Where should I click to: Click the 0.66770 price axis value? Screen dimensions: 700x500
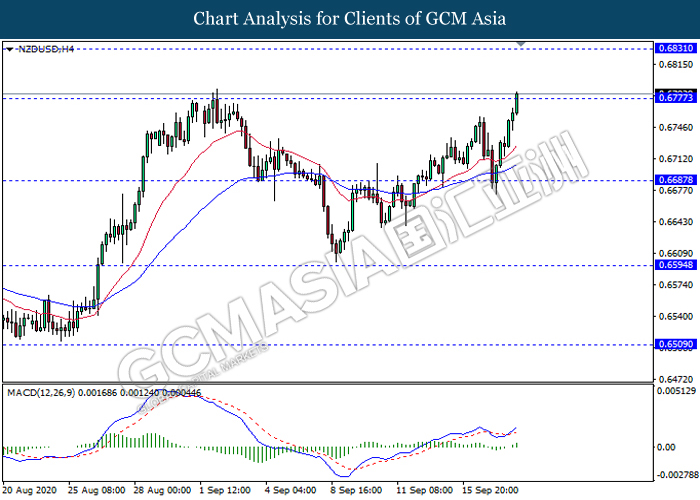point(676,190)
